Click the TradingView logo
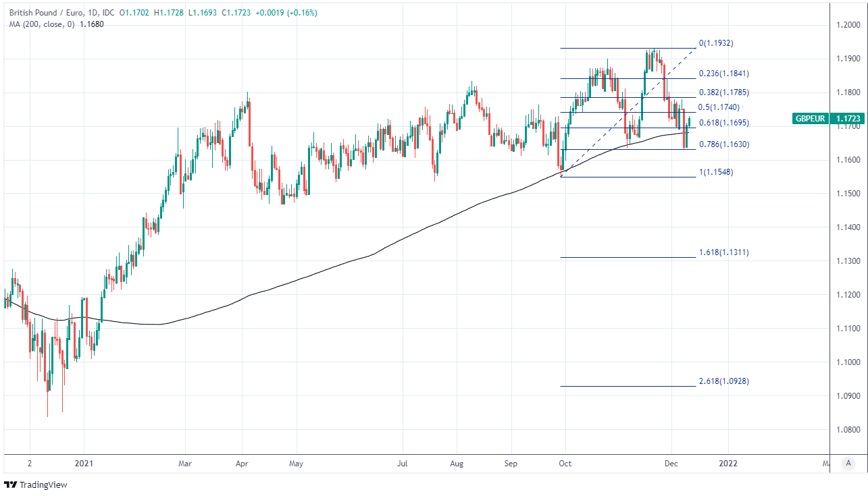 point(36,485)
